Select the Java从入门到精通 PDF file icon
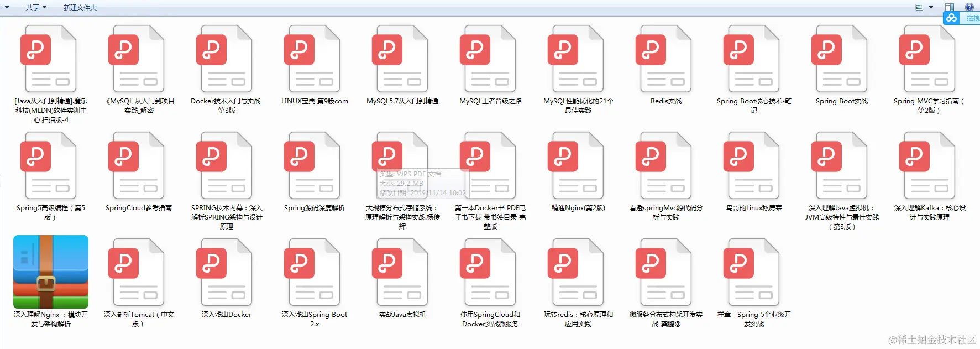The width and height of the screenshot is (980, 349). tap(48, 59)
